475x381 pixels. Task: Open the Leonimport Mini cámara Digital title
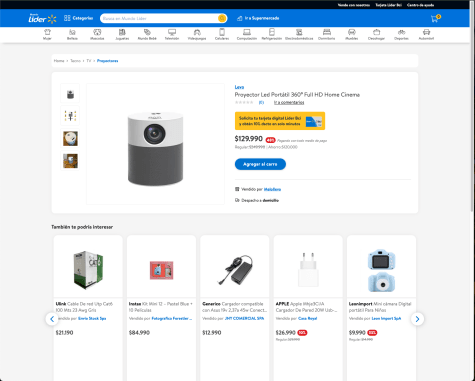coord(380,307)
